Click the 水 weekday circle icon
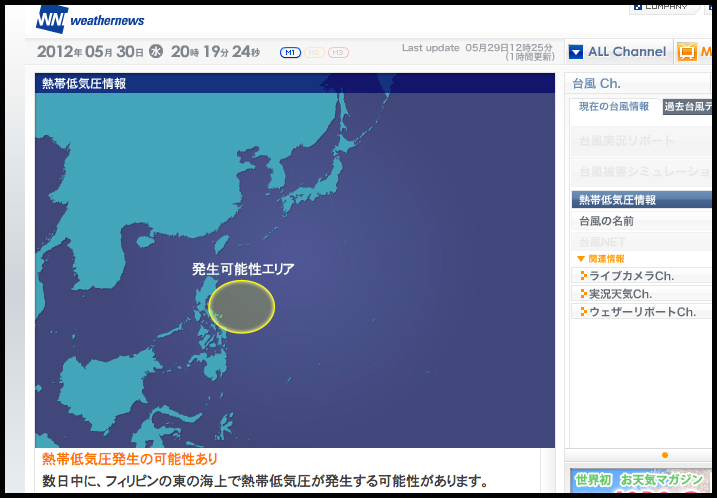The height and width of the screenshot is (498, 717). click(x=156, y=51)
